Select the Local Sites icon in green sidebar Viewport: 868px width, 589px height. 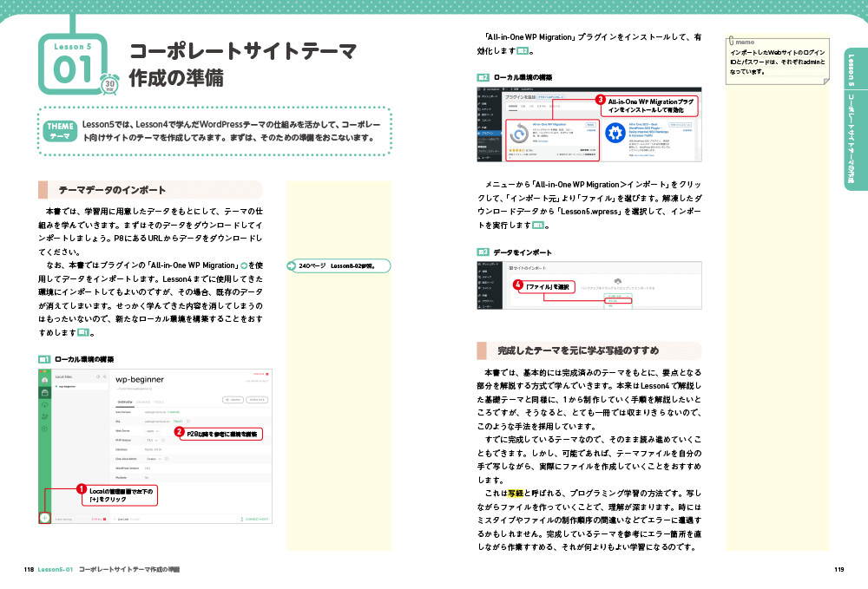tap(45, 393)
